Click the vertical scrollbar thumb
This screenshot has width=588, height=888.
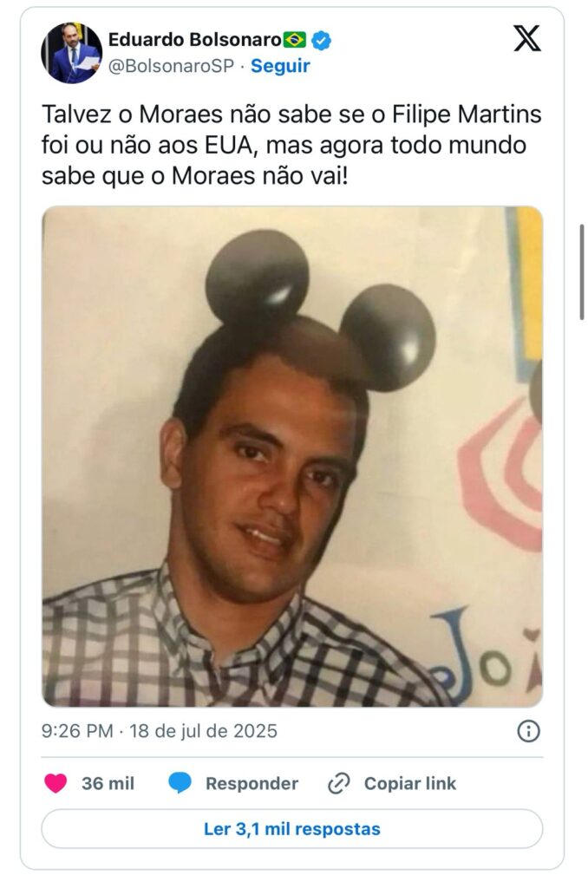(582, 272)
